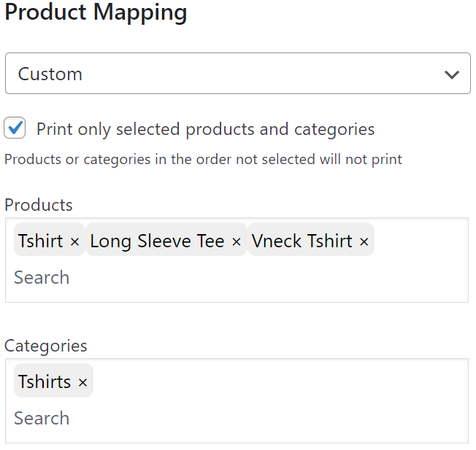Click the Product Mapping heading
The image size is (476, 450).
coord(96,12)
